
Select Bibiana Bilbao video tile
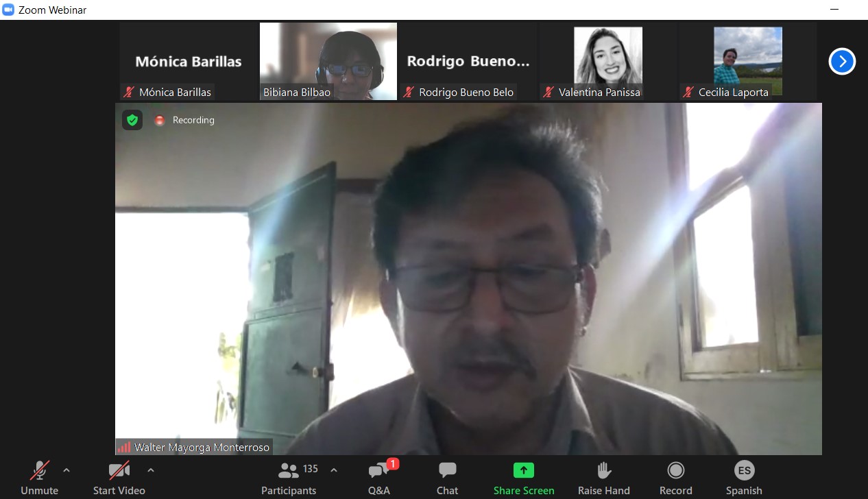coord(328,62)
